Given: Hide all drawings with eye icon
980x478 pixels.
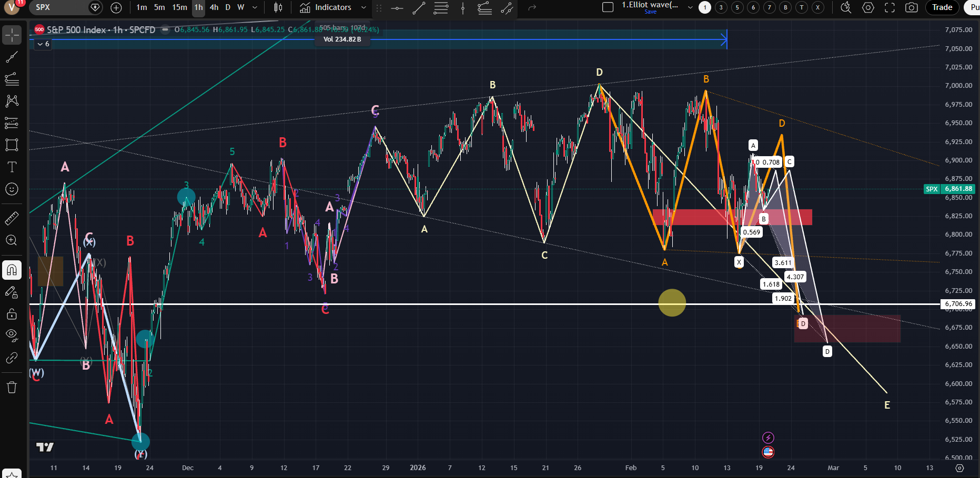Looking at the screenshot, I should pyautogui.click(x=12, y=335).
